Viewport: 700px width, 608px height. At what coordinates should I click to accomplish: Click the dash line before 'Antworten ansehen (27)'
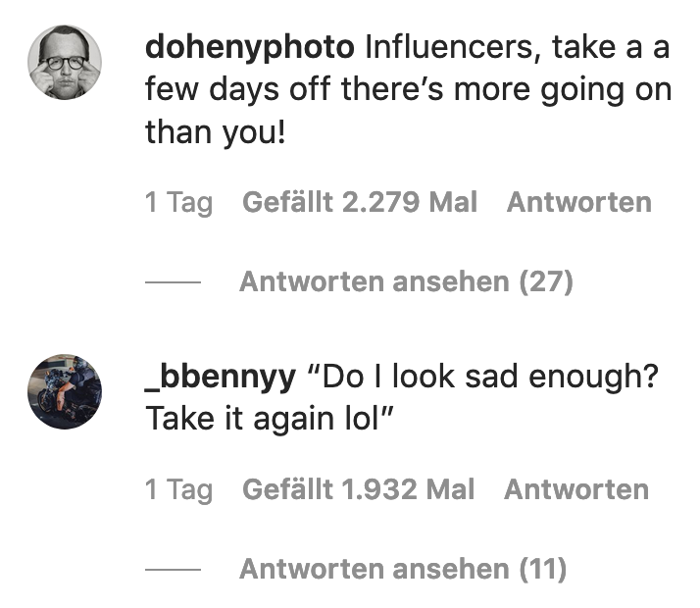[173, 282]
